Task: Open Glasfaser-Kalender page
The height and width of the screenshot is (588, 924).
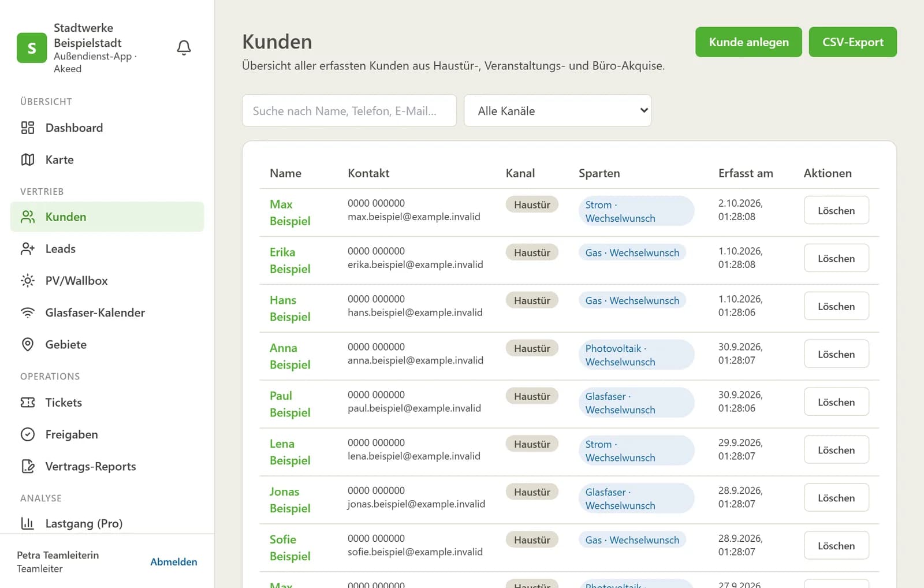Action: [x=107, y=312]
